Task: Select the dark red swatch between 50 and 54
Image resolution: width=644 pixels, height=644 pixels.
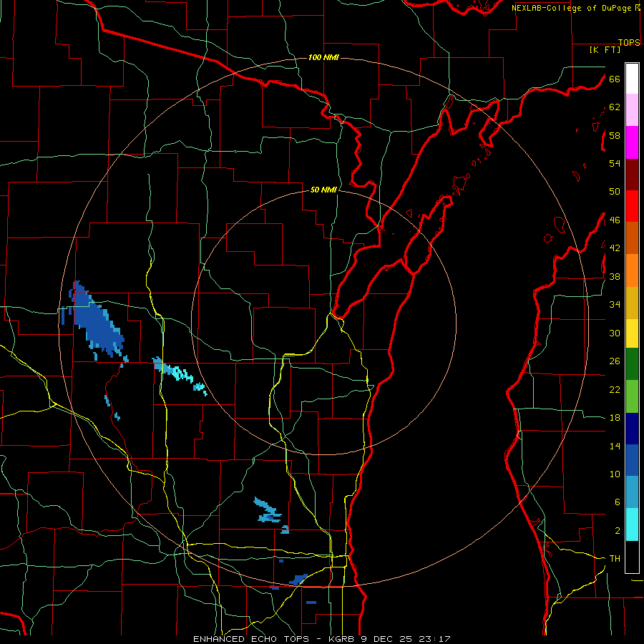Action: (x=632, y=175)
